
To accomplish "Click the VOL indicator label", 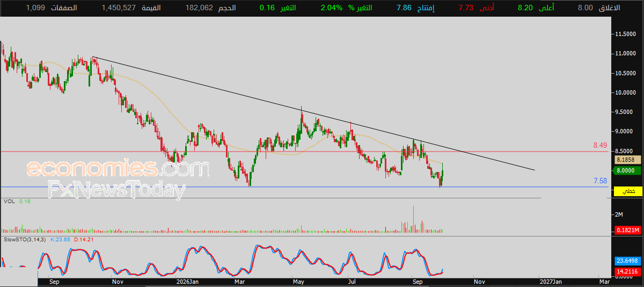I will coord(9,201).
